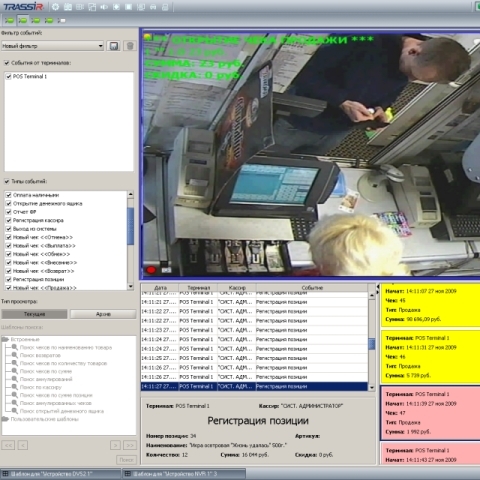
Task: Click the printer icon in top toolbar
Action: (x=153, y=7)
